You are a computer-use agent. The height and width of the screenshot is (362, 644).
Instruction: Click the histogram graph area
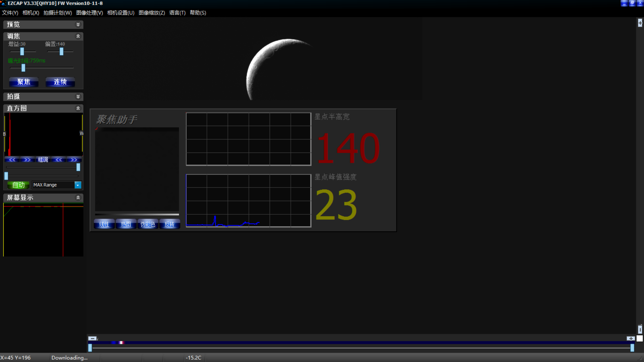pyautogui.click(x=43, y=134)
